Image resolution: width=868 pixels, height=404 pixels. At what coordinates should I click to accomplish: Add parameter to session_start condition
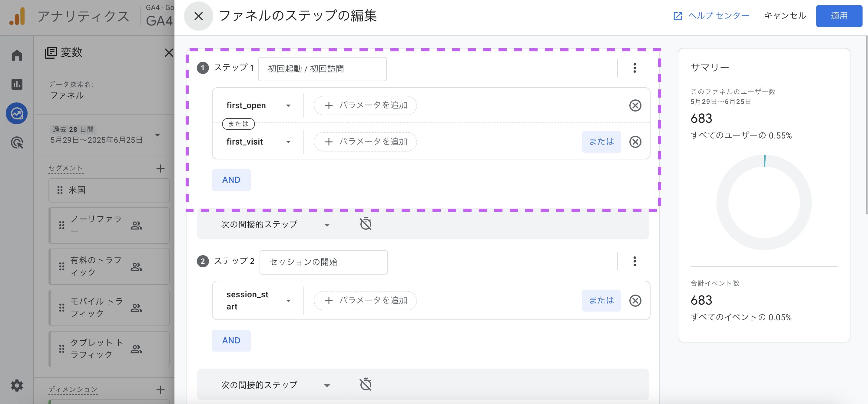(365, 300)
